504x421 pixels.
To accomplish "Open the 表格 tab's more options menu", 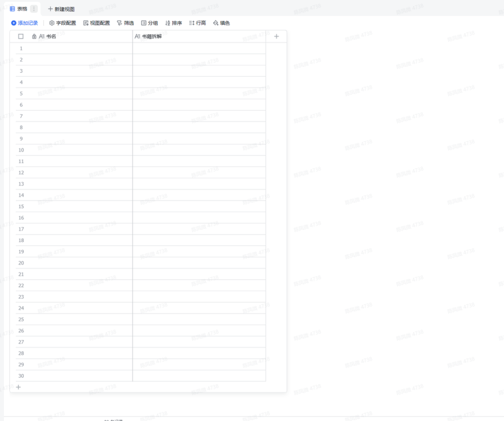I will click(x=34, y=9).
